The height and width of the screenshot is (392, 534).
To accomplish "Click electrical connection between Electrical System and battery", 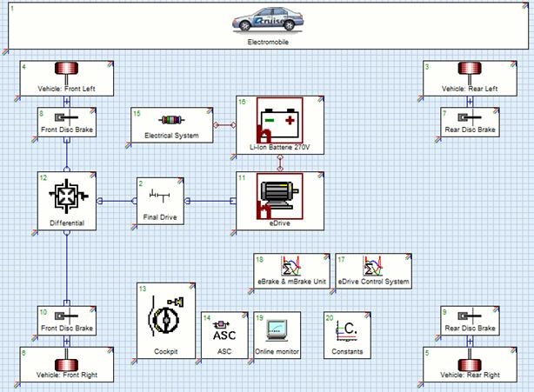I will pyautogui.click(x=224, y=125).
